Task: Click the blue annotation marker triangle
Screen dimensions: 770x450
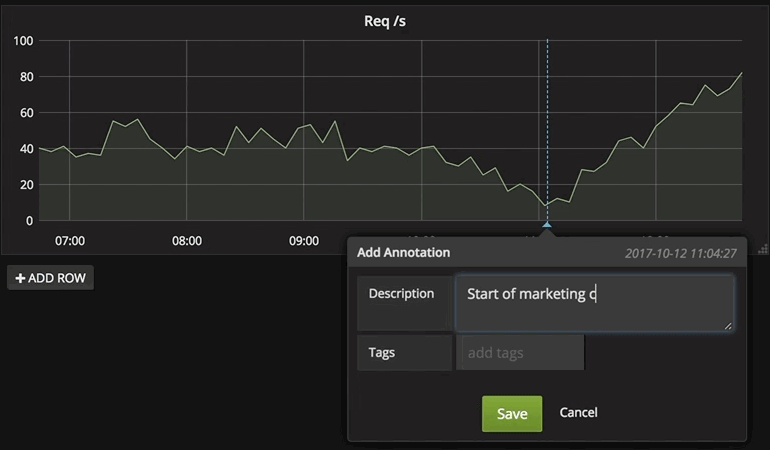Action: click(x=546, y=225)
